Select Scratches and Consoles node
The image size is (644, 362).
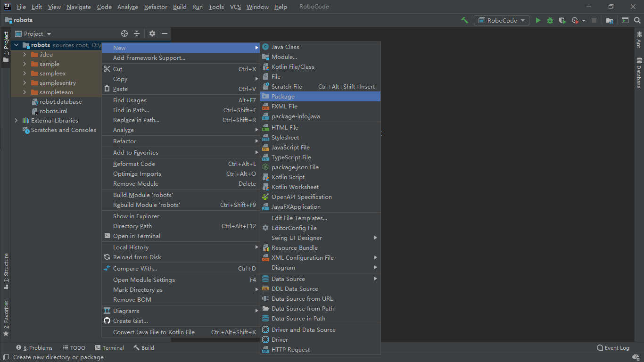[x=59, y=130]
